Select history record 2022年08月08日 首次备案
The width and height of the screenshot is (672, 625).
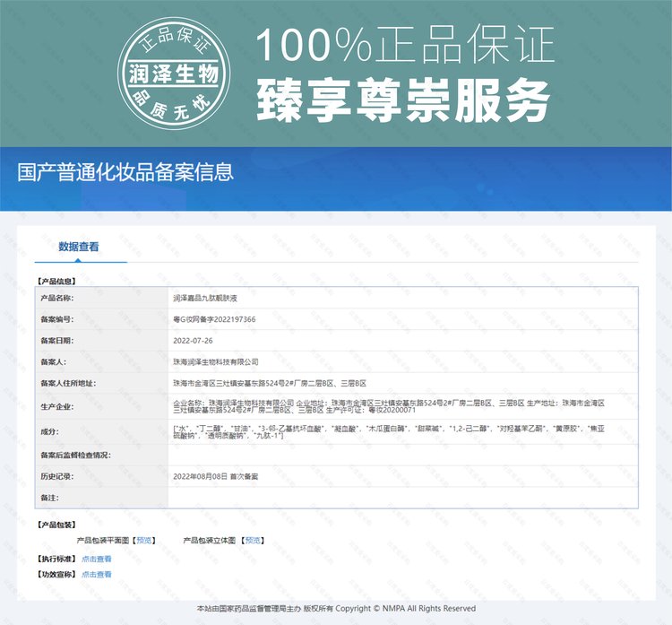(216, 476)
